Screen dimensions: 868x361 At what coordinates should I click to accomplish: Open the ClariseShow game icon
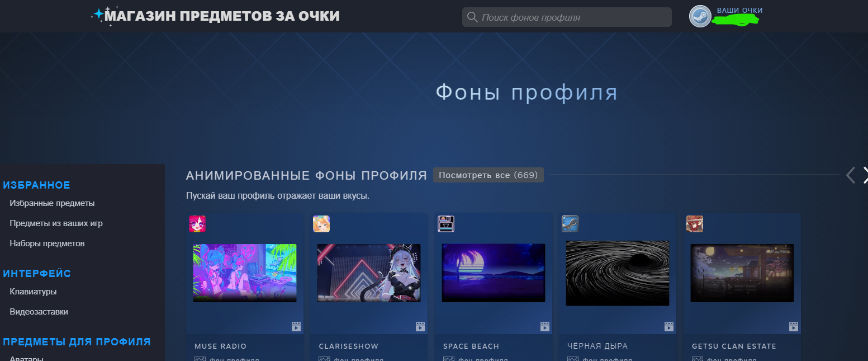click(321, 224)
